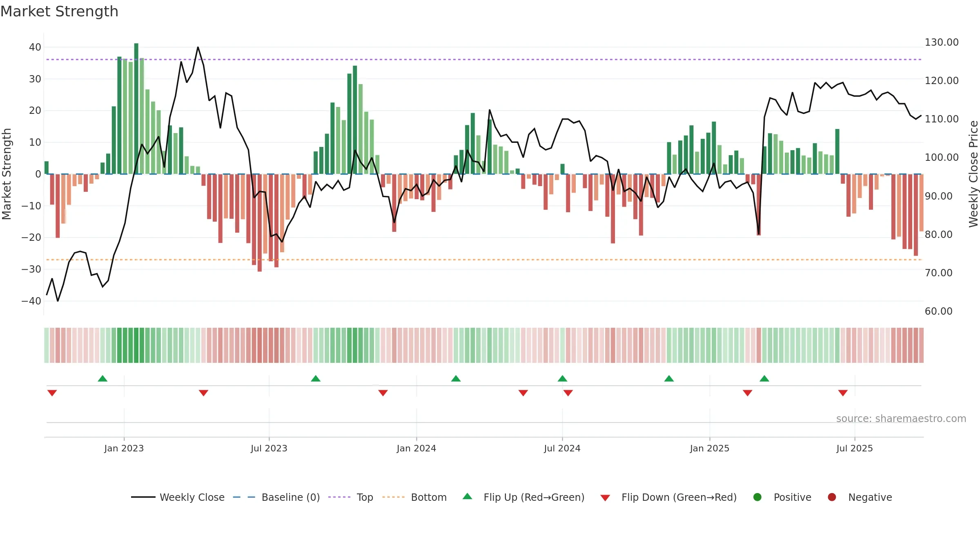Toggle the Baseline (0) legend label

[291, 497]
